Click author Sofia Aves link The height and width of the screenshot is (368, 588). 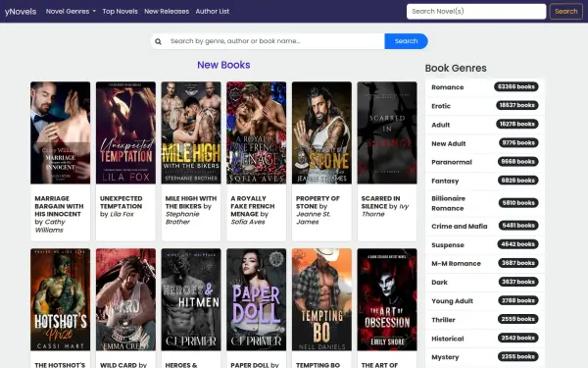[x=248, y=222]
